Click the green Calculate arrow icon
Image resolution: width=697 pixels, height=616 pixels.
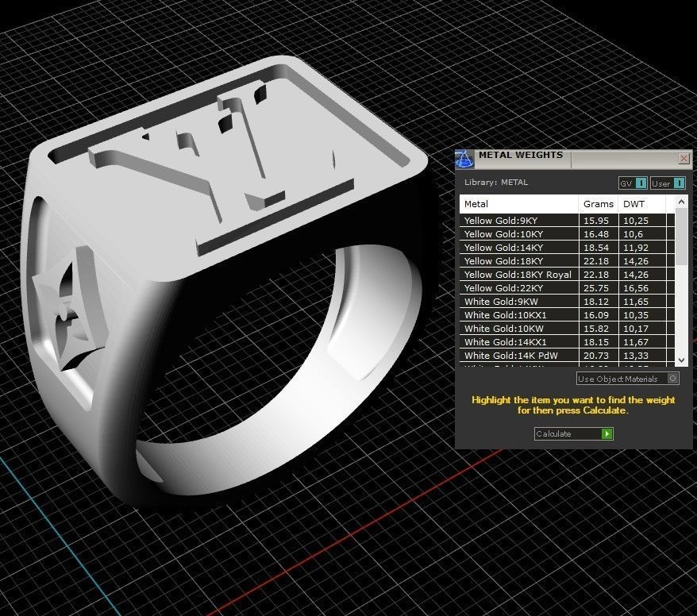click(607, 433)
